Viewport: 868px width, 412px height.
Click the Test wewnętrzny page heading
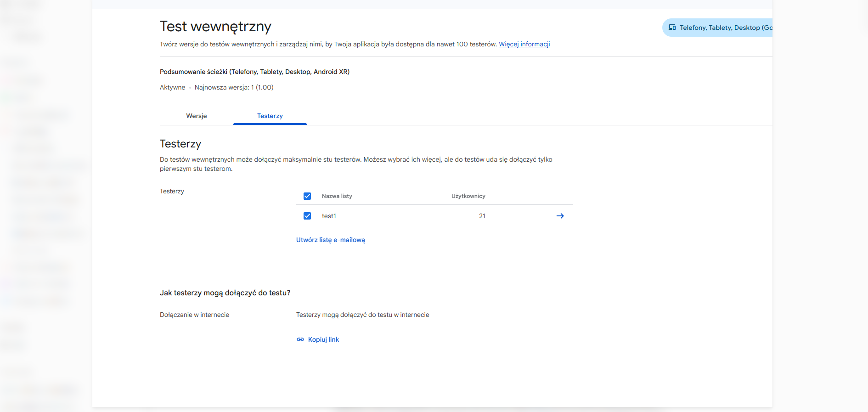(215, 27)
